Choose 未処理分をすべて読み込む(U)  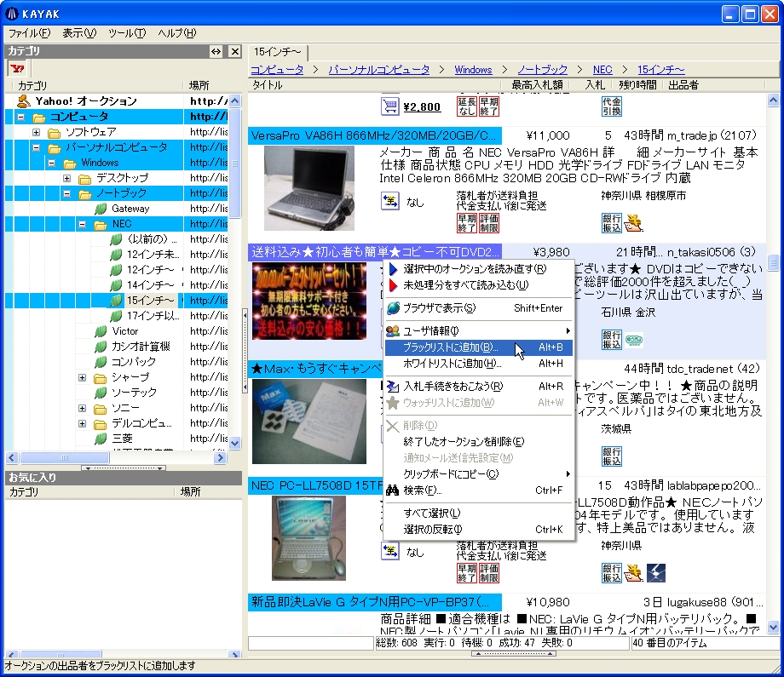[479, 284]
